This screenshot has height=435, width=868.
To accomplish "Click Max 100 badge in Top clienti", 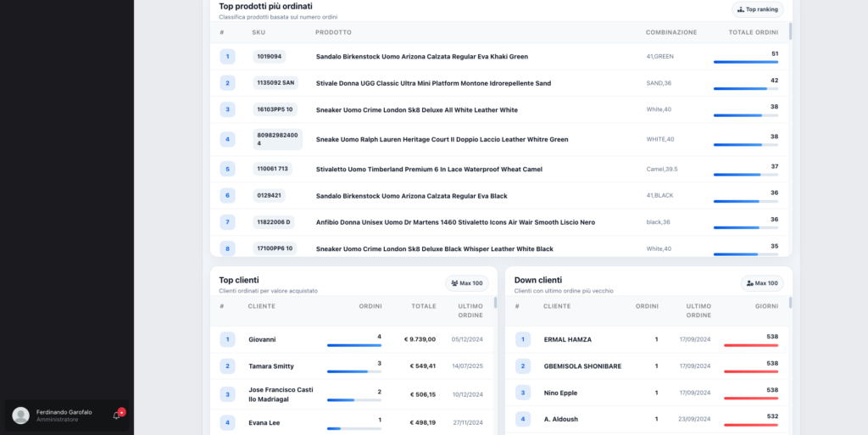I will (467, 283).
